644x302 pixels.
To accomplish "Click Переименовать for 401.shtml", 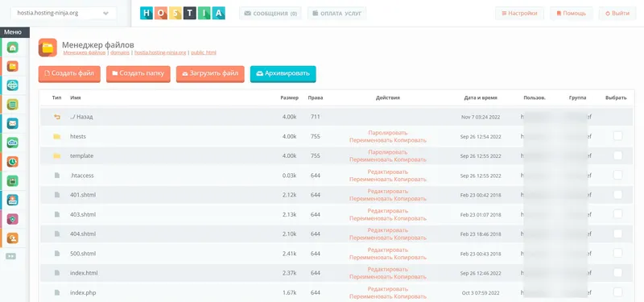I will pos(371,199).
